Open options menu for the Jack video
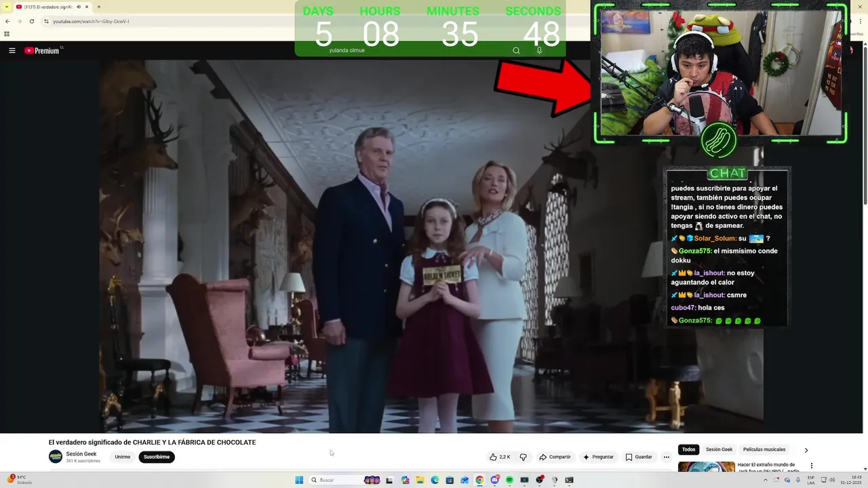Screen dimensions: 868x488 811,466
